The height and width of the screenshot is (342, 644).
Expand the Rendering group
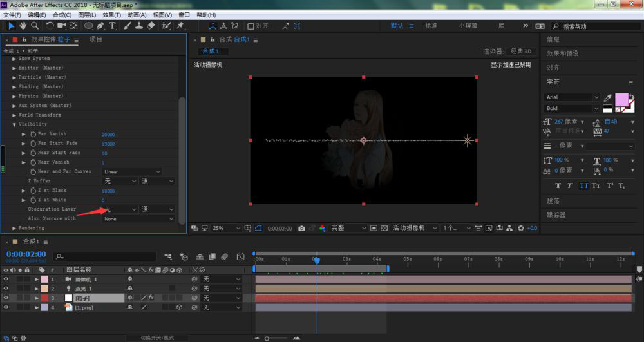(x=14, y=228)
